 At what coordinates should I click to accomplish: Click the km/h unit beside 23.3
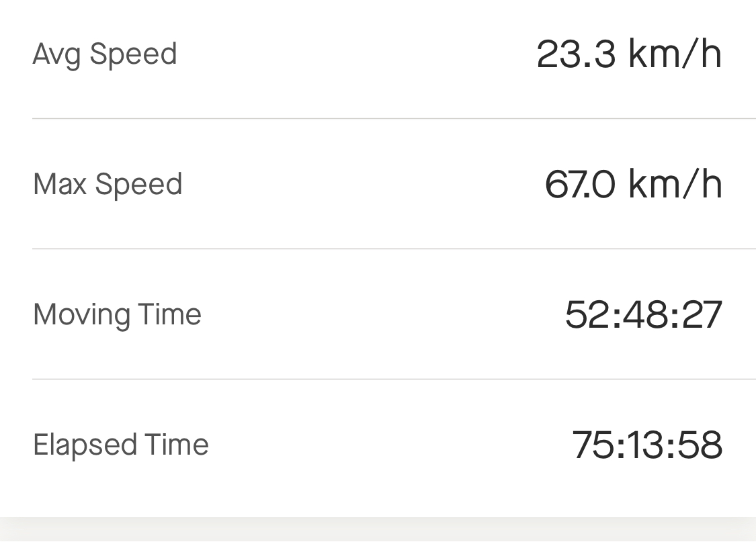(675, 54)
